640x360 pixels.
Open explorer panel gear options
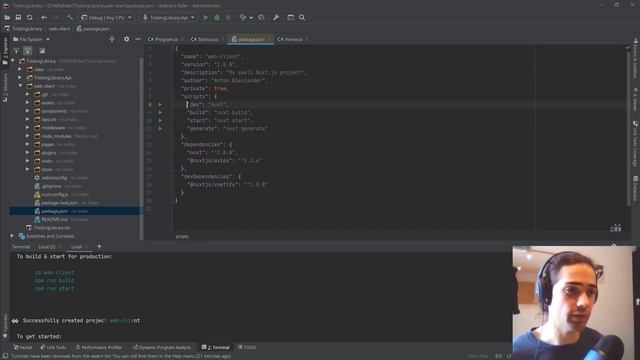coord(127,39)
